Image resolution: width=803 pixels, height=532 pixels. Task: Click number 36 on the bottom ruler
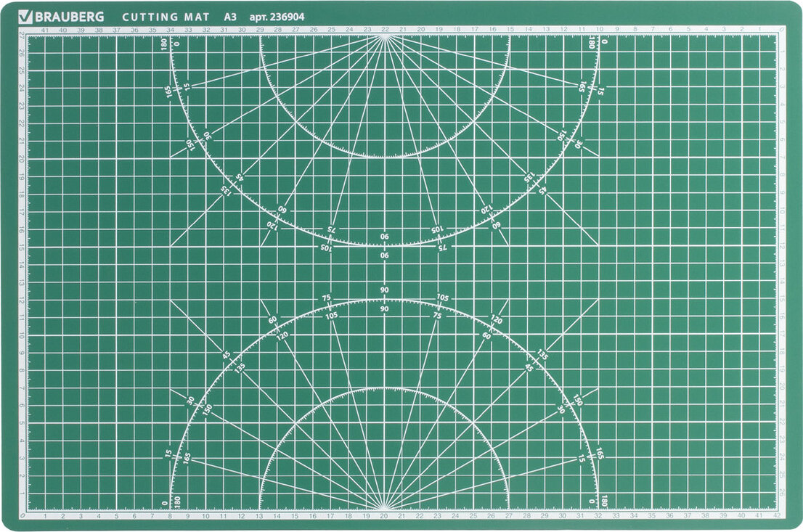pyautogui.click(x=669, y=516)
